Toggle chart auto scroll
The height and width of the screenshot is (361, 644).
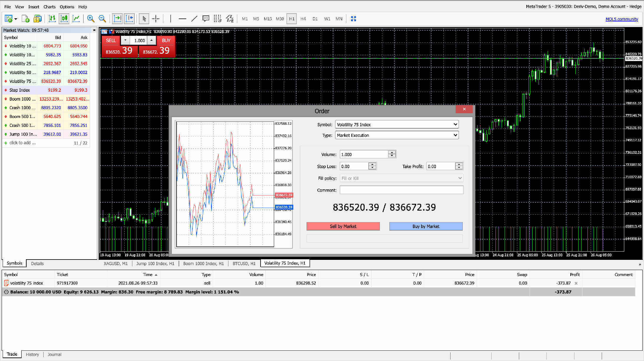point(117,19)
